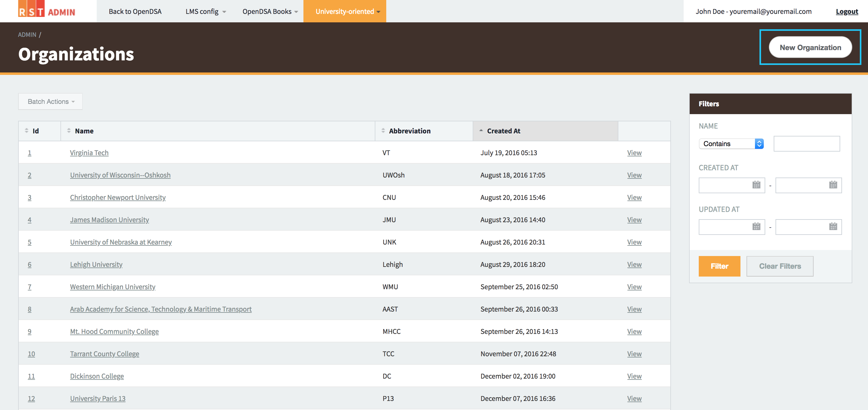Sort table by Id column
This screenshot has width=868, height=410.
coord(35,131)
